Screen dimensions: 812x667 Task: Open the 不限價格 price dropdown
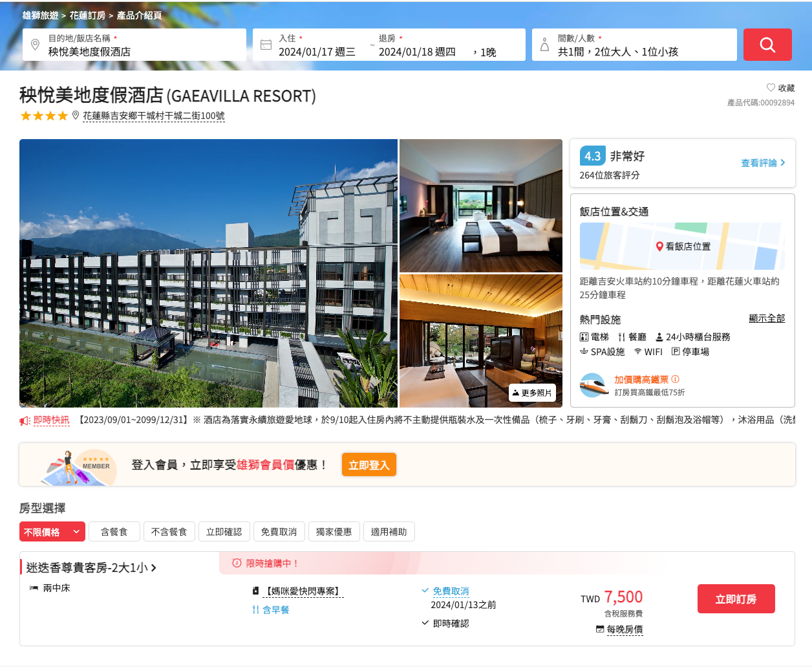(52, 531)
